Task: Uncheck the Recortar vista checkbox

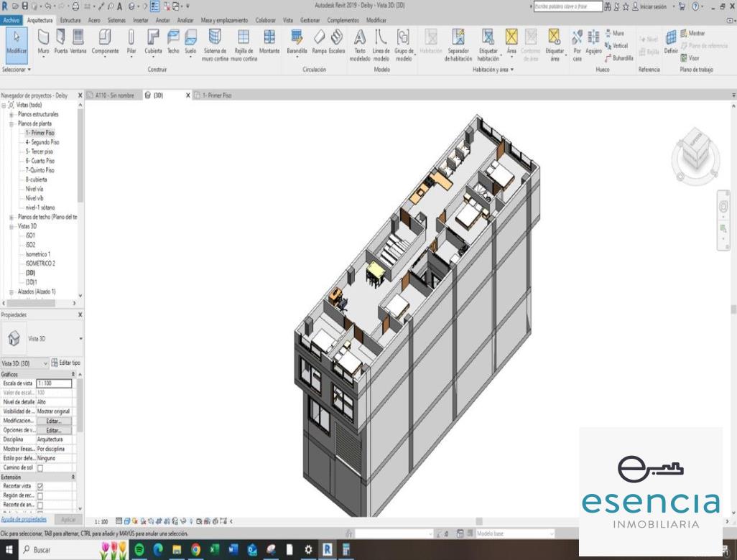Action: [x=40, y=487]
